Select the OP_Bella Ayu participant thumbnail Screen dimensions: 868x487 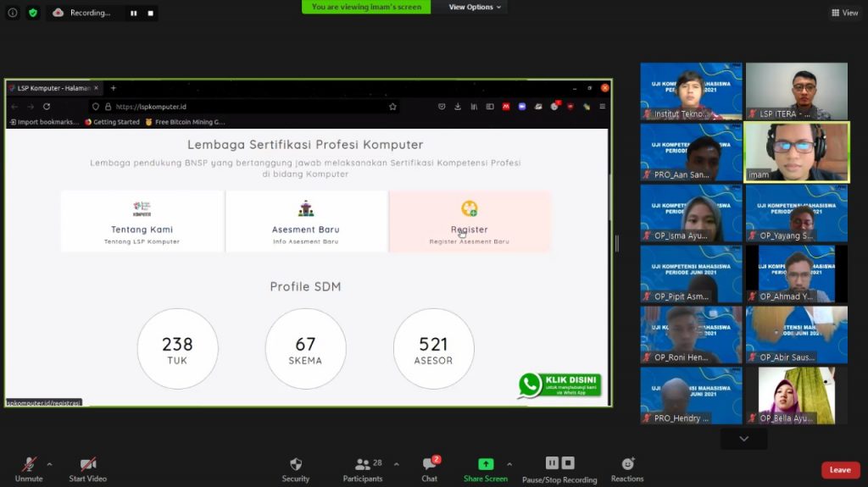pyautogui.click(x=797, y=396)
